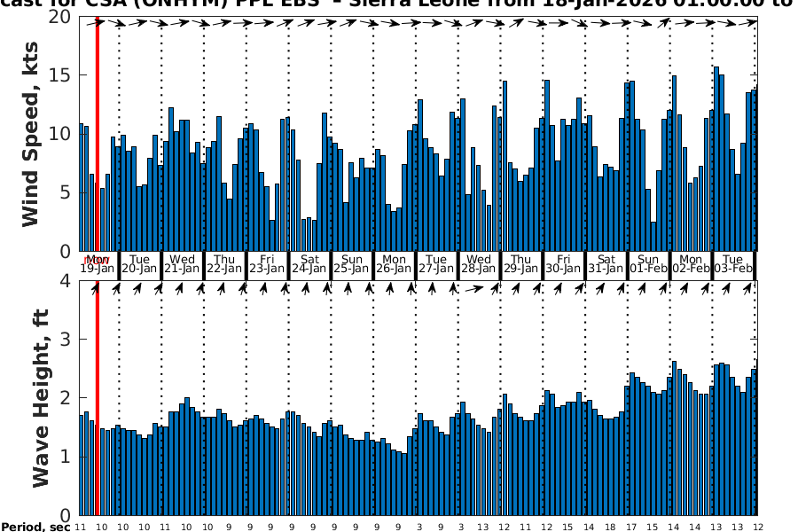The image size is (798, 532).
Task: Select the Tue 20-Jan date label
Action: [140, 264]
